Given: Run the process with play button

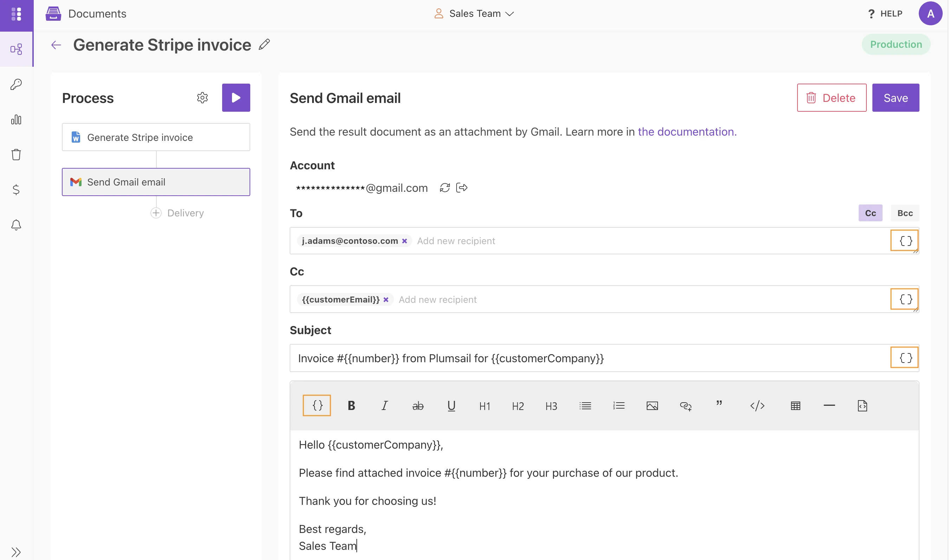Looking at the screenshot, I should point(236,98).
